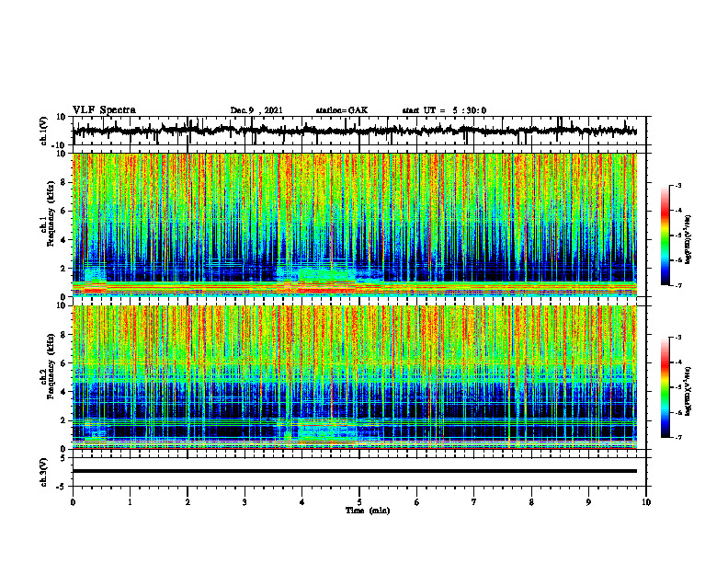728x563 pixels.
Task: Click time-axis tick label "8"
Action: [x=531, y=502]
